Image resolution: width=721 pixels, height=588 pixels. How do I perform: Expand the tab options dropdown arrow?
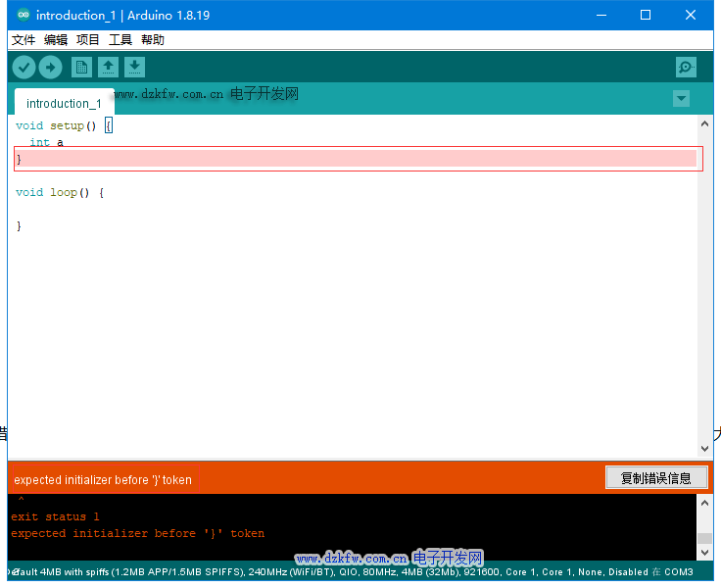681,99
